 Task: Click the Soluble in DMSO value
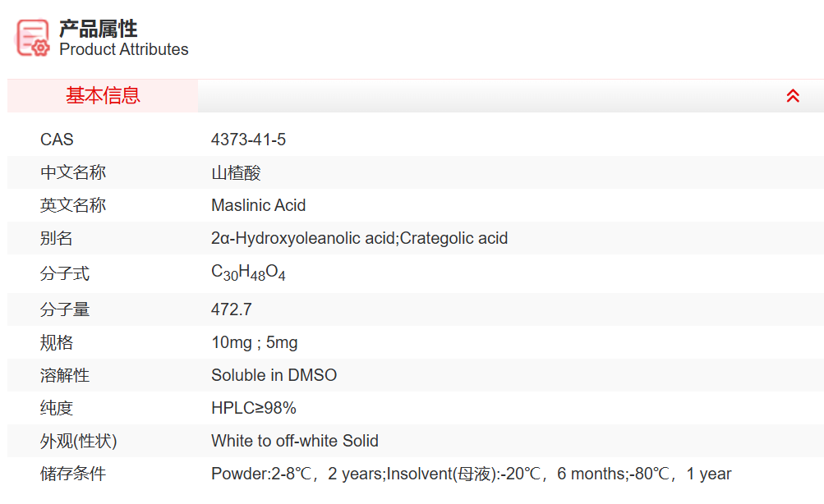tap(274, 375)
